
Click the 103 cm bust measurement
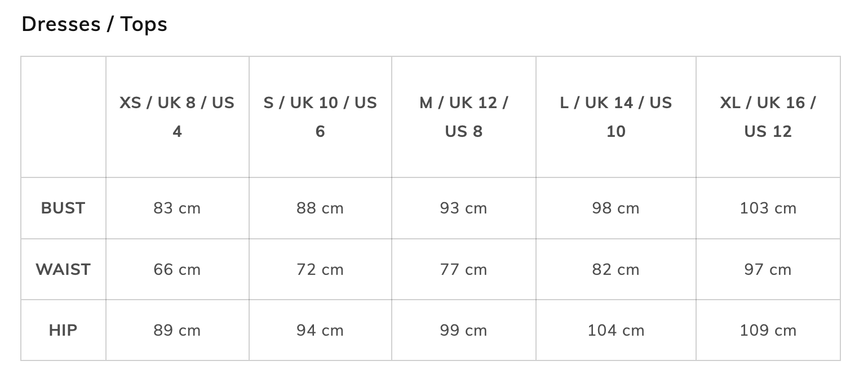click(x=768, y=208)
